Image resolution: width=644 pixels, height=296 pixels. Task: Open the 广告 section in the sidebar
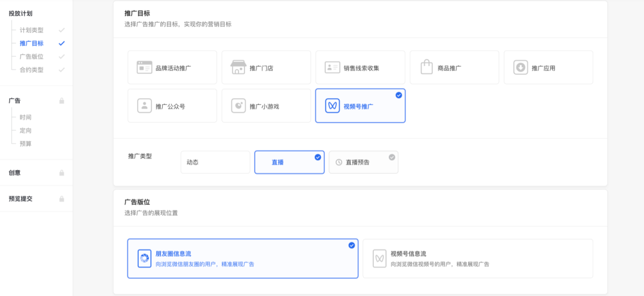(x=15, y=101)
